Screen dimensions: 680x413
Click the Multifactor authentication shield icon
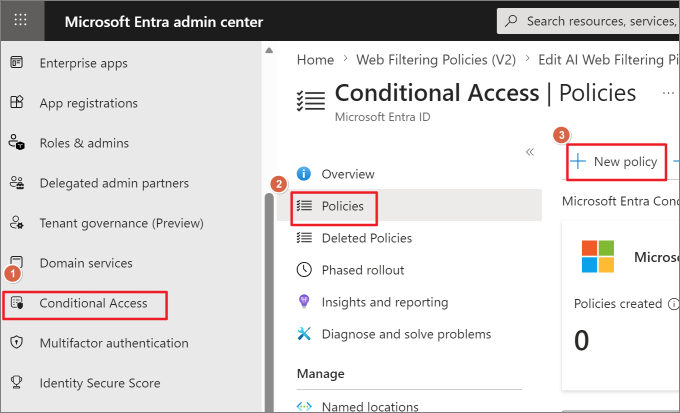(16, 342)
